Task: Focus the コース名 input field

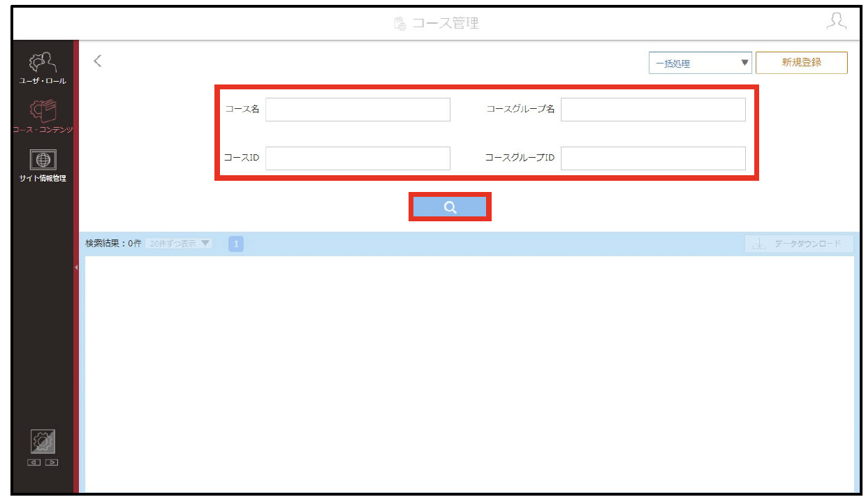Action: point(358,110)
